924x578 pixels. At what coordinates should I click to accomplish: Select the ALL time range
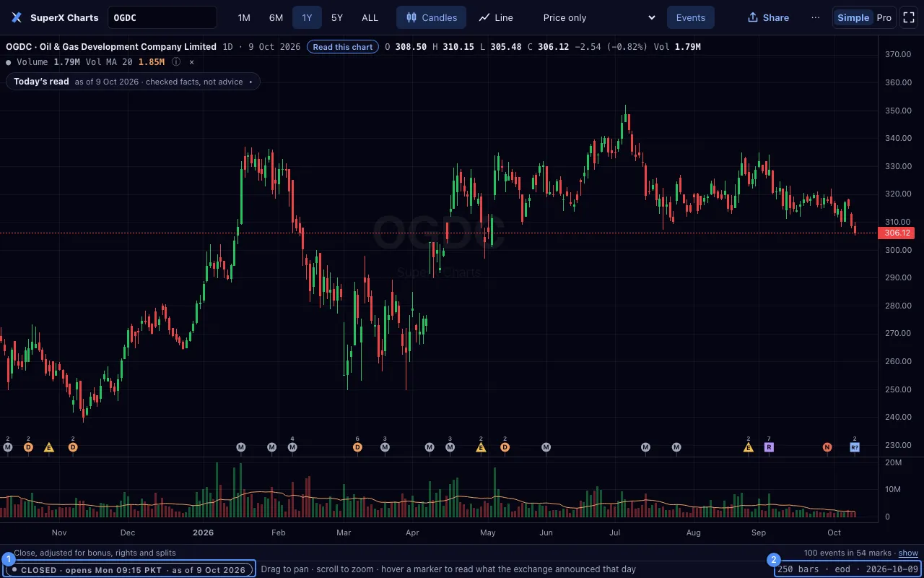tap(370, 17)
